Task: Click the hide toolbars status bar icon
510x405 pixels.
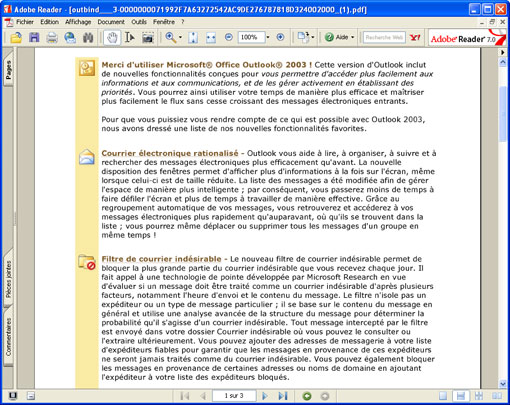Action: [31, 396]
